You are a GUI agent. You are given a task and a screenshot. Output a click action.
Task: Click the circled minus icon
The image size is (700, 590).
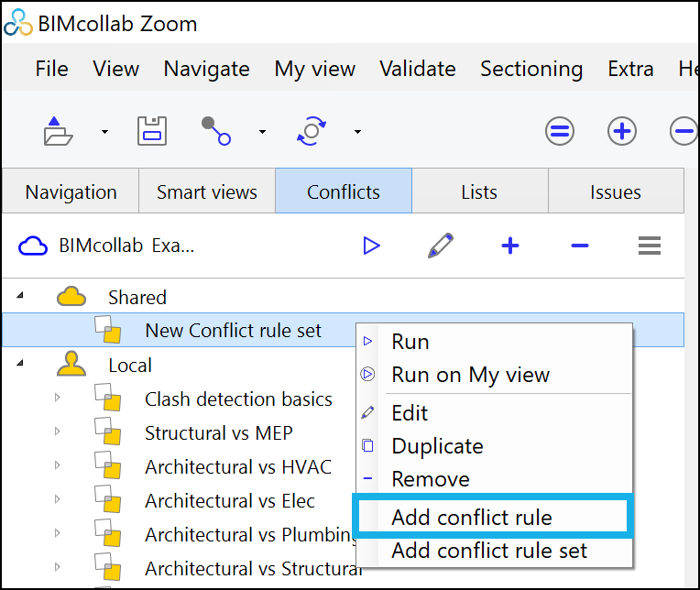coord(684,131)
